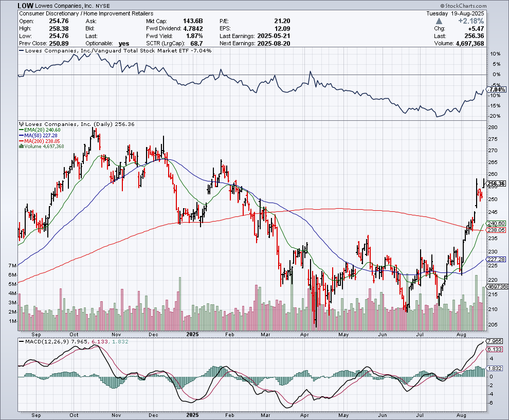Click the +2.18% percent change
The image size is (509, 420).
click(471, 21)
